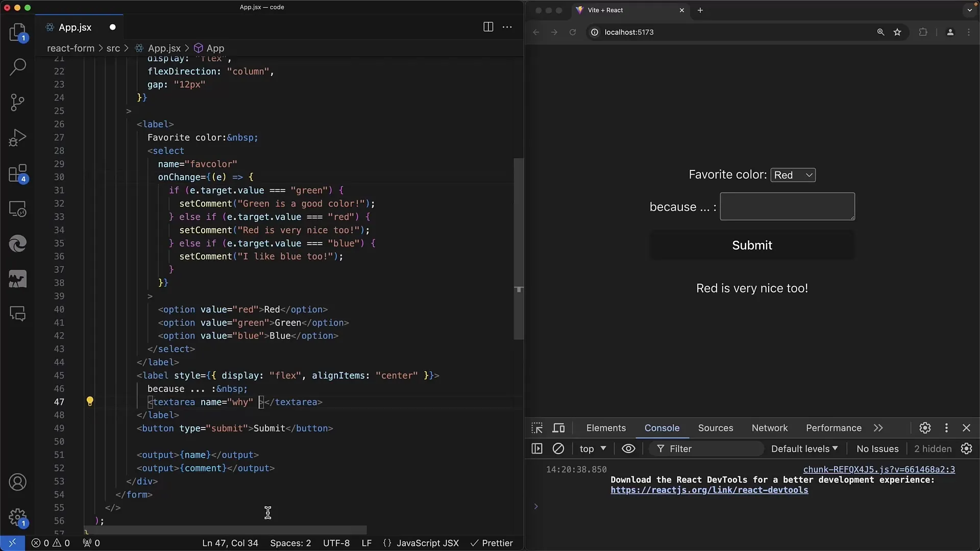Open the Remote Explorer view
Image resolution: width=980 pixels, height=551 pixels.
point(18,209)
